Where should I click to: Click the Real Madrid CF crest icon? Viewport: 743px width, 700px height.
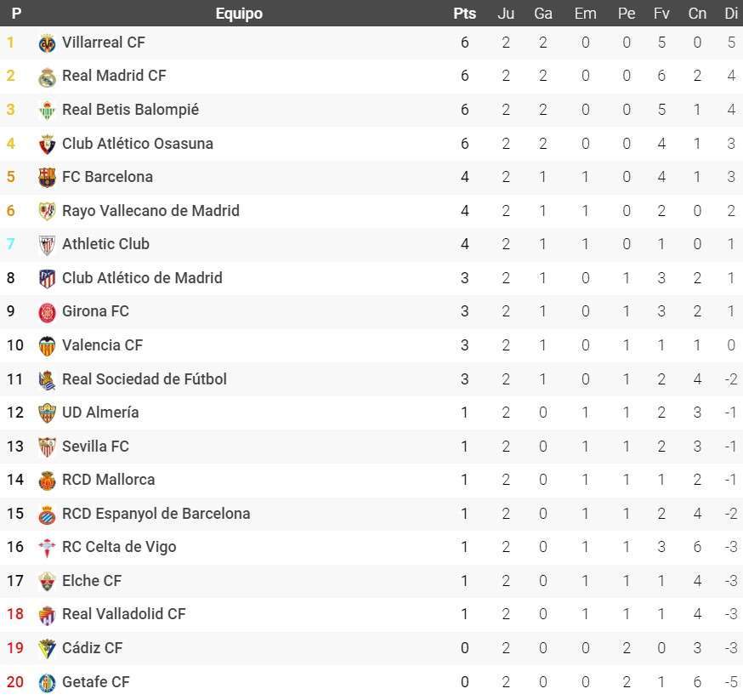tap(48, 77)
